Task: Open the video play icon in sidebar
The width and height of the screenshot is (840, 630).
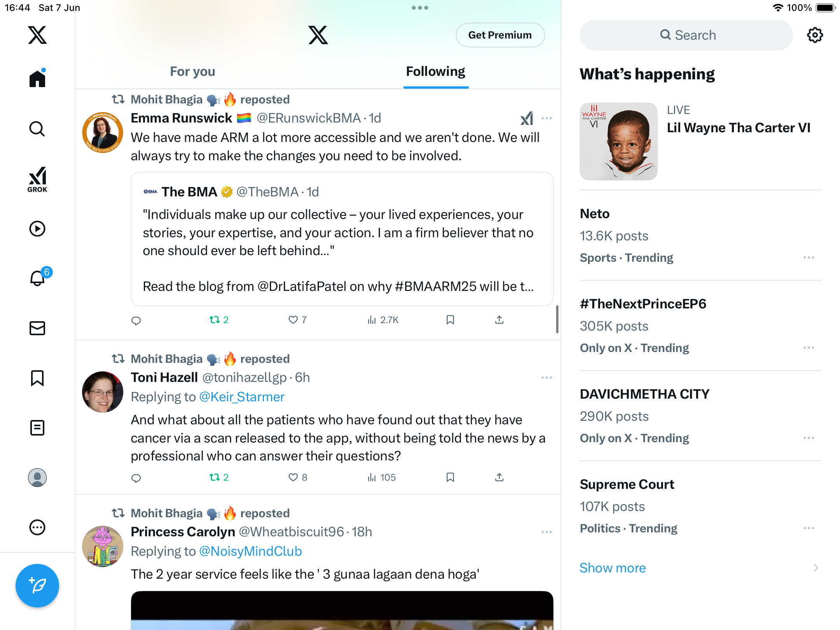Action: (x=37, y=229)
